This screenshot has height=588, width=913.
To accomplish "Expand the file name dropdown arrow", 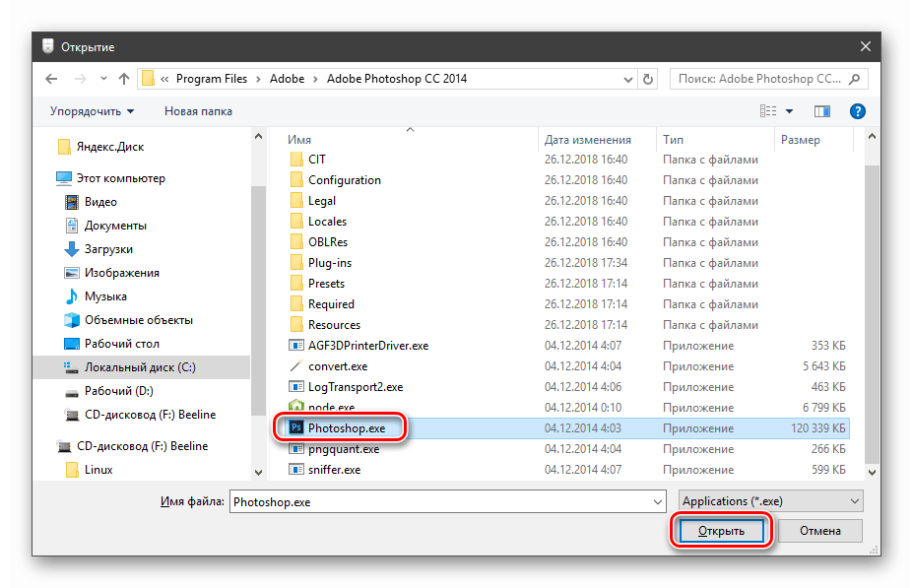I will point(658,502).
